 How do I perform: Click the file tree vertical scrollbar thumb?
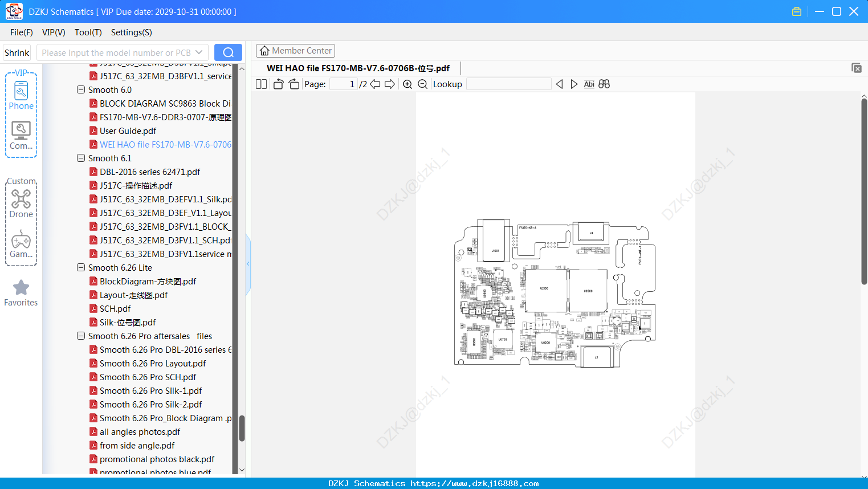click(x=242, y=428)
